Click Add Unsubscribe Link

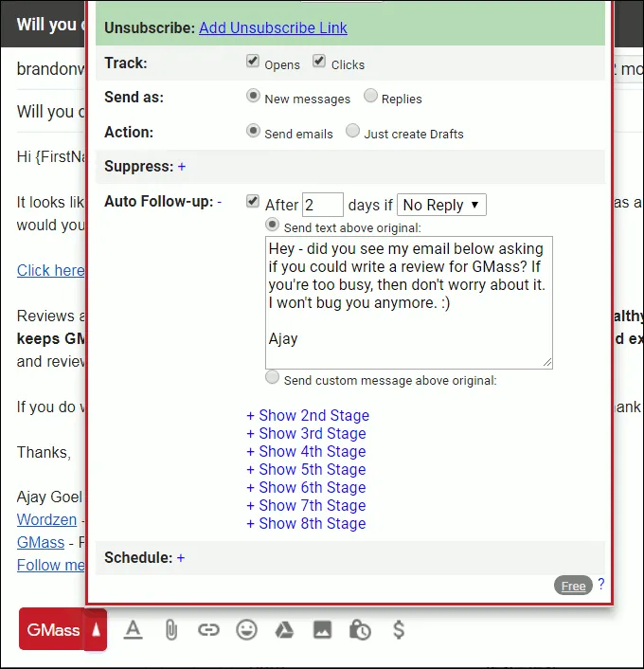pos(273,27)
